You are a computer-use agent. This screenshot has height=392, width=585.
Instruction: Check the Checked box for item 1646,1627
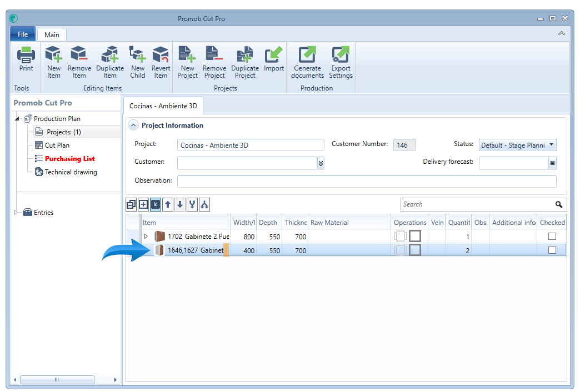pos(552,250)
